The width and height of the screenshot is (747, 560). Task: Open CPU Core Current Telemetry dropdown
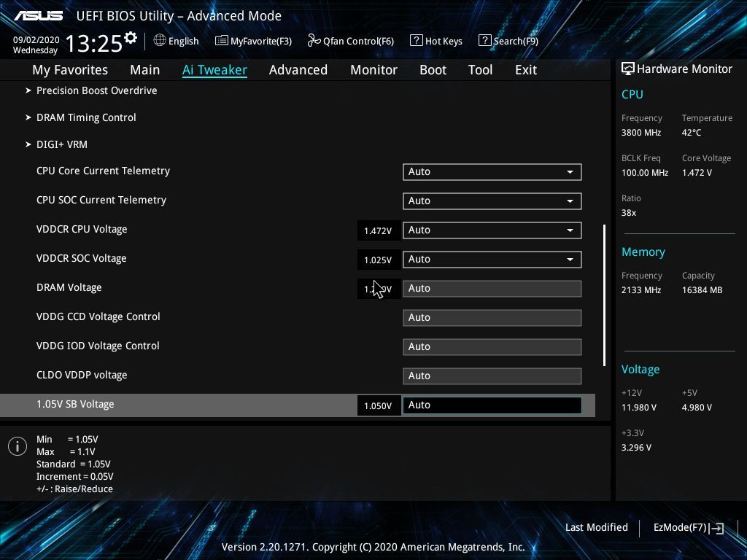click(x=492, y=172)
